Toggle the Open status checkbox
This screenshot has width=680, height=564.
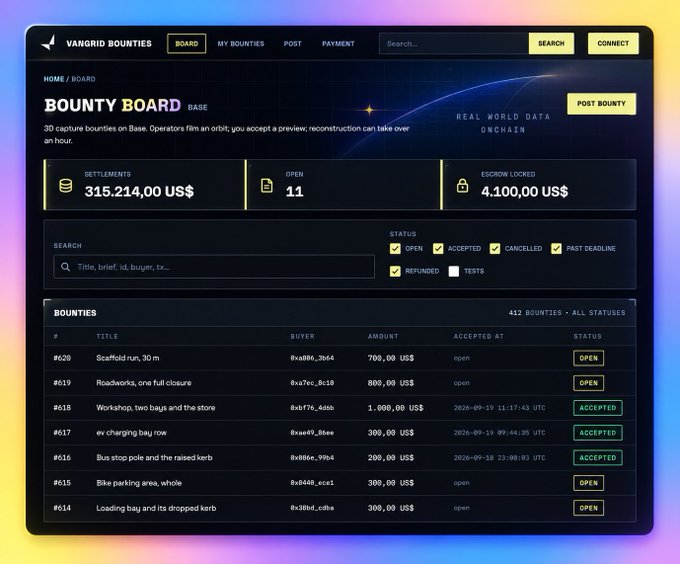(x=395, y=248)
